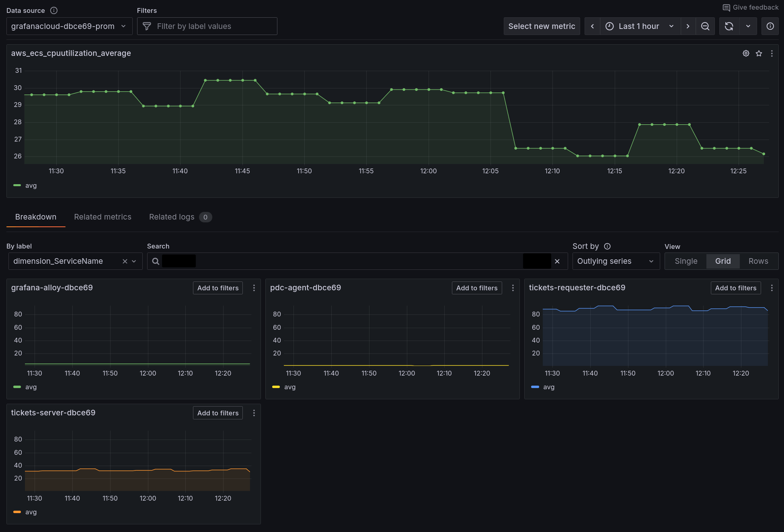Shift time range backward with left arrow
This screenshot has width=784, height=532.
[592, 26]
